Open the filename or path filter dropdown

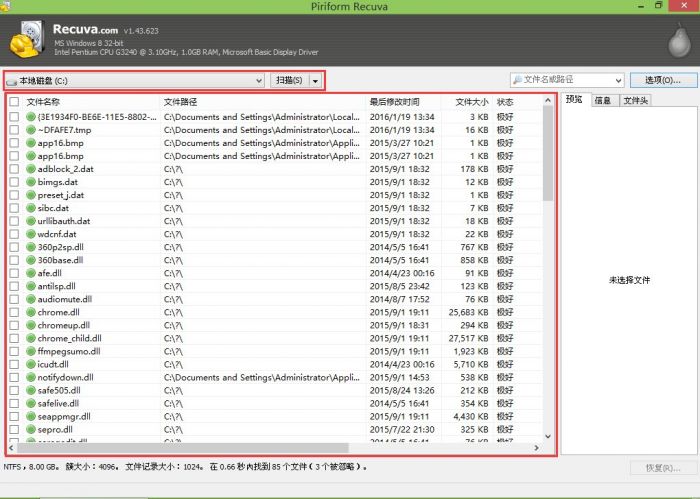click(x=618, y=80)
